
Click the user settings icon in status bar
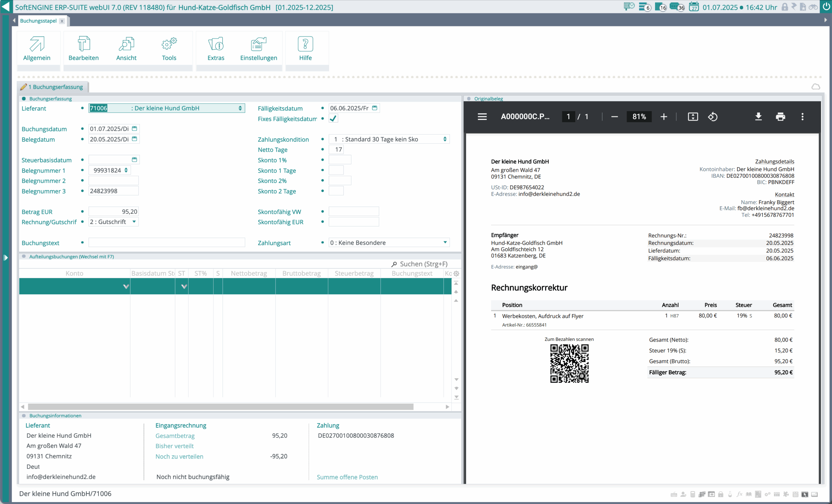tap(683, 494)
